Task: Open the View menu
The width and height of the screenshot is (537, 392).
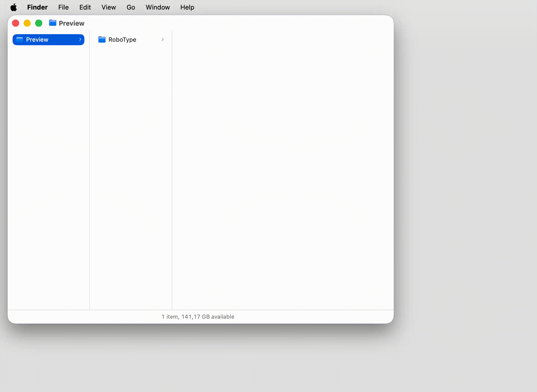Action: [109, 8]
